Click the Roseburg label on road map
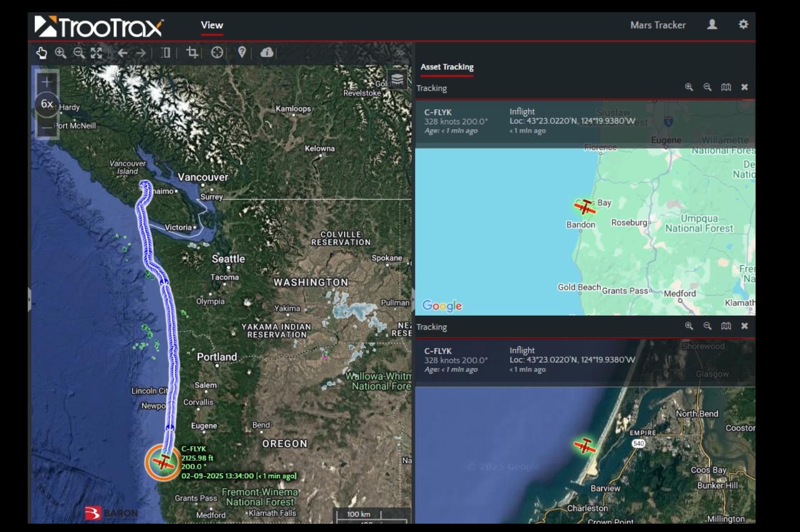 tap(629, 222)
